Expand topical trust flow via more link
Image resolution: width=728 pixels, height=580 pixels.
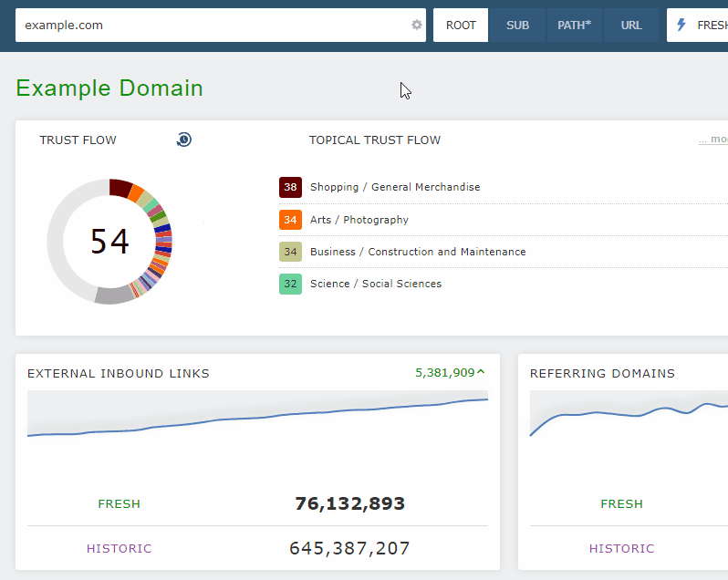[x=712, y=140]
